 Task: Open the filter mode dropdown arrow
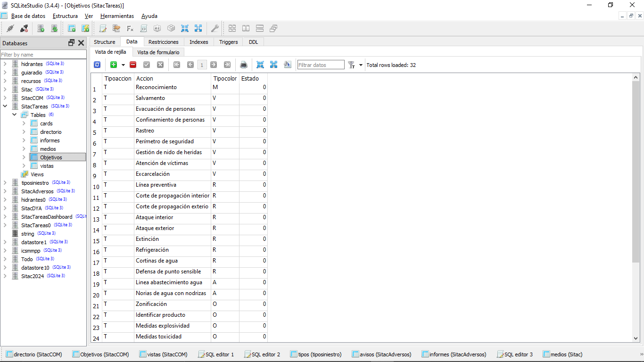click(361, 65)
